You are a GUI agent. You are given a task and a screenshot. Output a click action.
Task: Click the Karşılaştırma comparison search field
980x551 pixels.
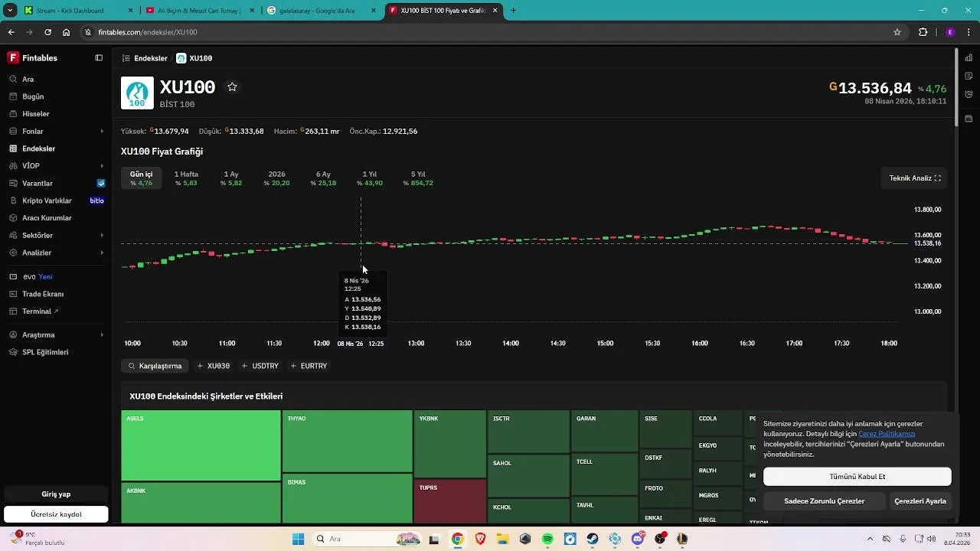tap(155, 366)
